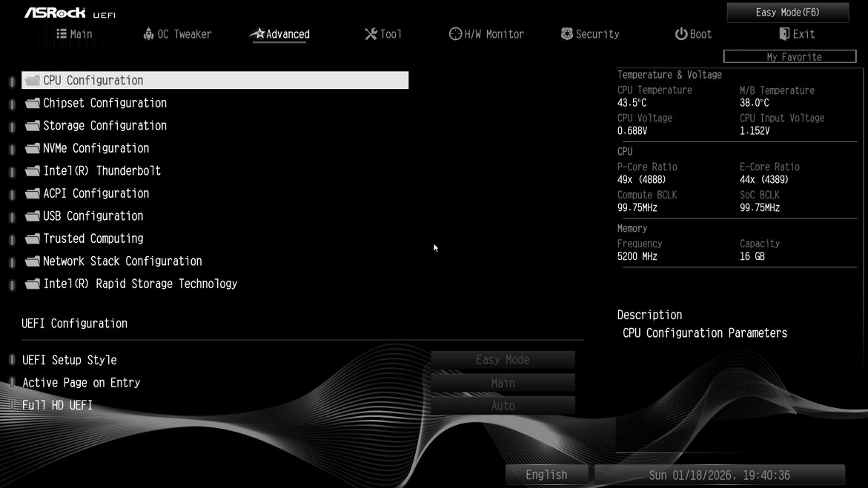Click the power icon beside Boot

point(680,33)
